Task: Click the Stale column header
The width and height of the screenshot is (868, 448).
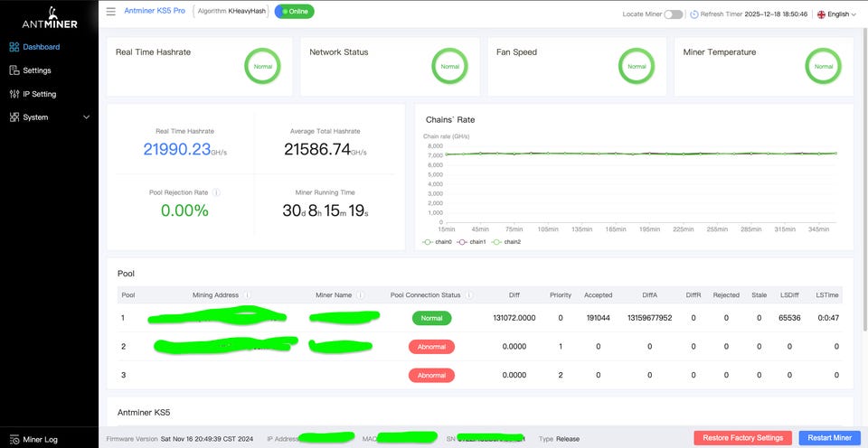Action: pos(759,295)
